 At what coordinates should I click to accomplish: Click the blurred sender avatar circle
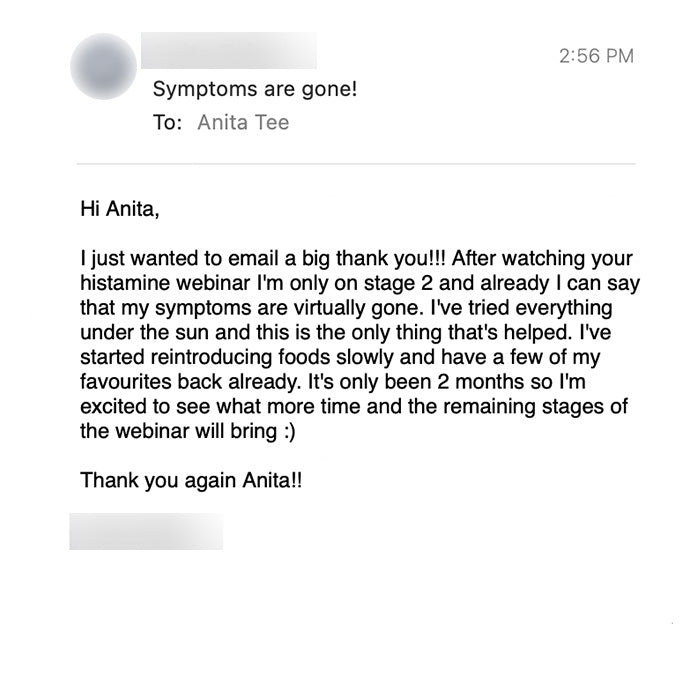point(104,67)
